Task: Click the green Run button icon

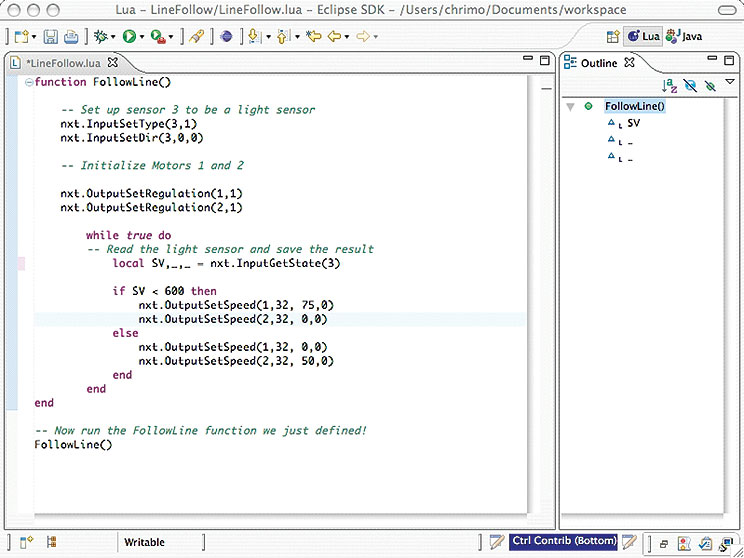Action: tap(129, 37)
